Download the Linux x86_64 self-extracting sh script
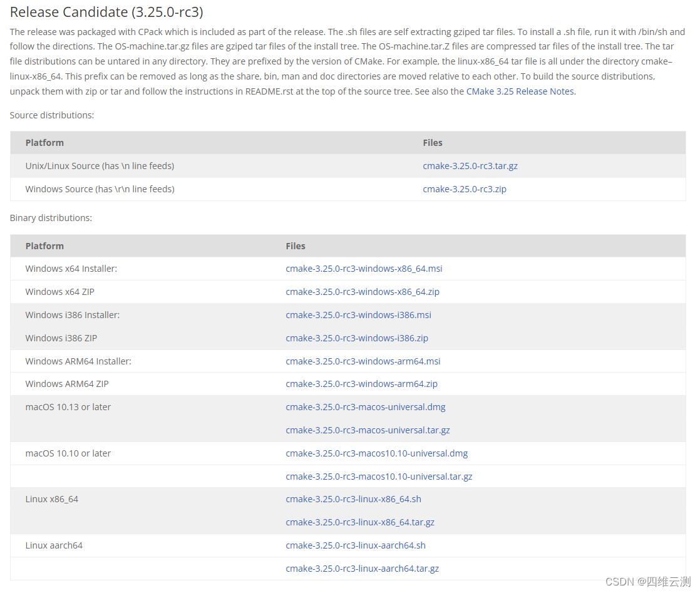This screenshot has height=593, width=700. click(x=353, y=499)
